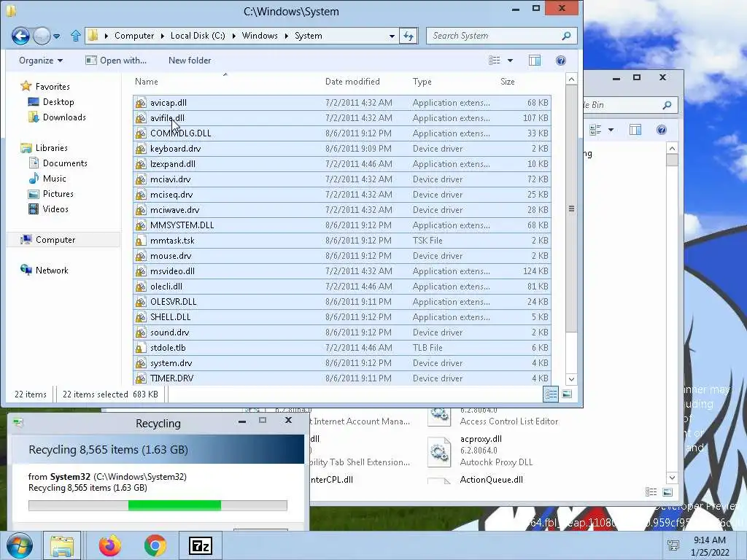Click the Forward navigation arrow
747x560 pixels.
pos(42,36)
